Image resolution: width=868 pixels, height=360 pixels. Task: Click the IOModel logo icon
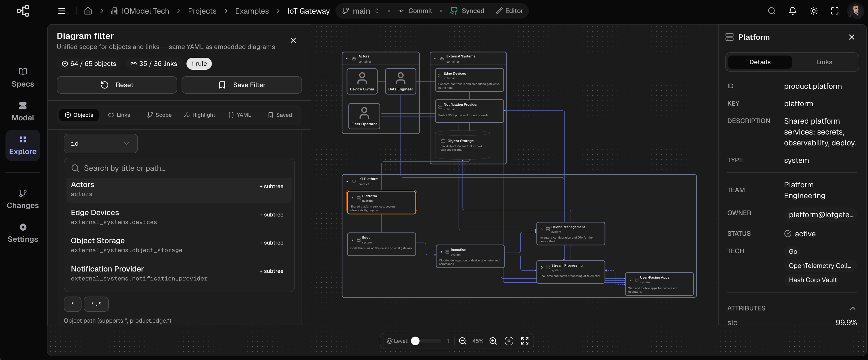pyautogui.click(x=23, y=11)
